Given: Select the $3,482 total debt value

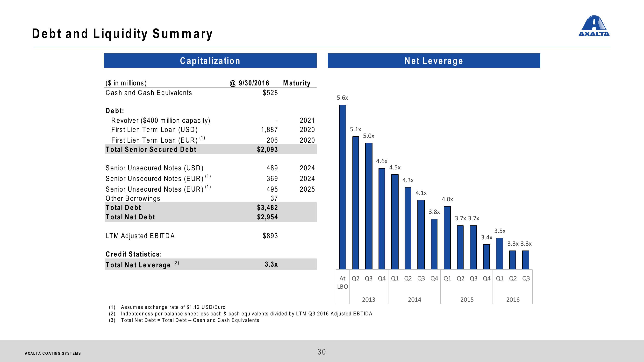Looking at the screenshot, I should click(x=267, y=208).
